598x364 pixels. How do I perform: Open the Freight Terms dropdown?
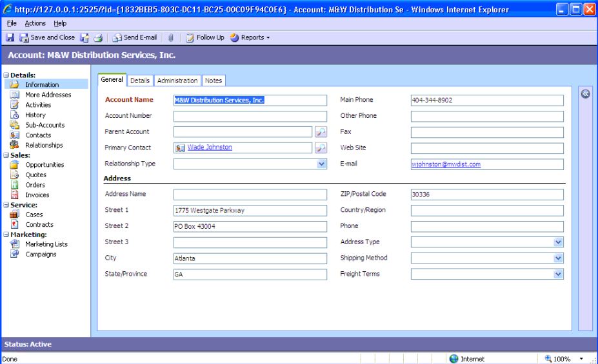pos(558,274)
